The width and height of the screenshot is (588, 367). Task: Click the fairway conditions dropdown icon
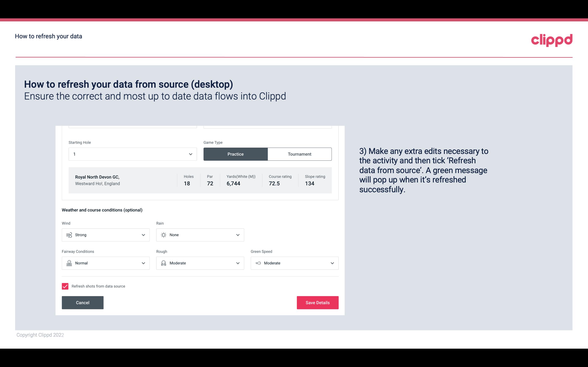tap(144, 263)
